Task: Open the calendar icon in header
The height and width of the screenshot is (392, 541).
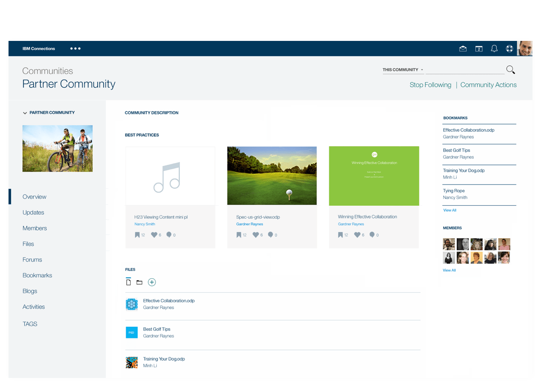Action: click(x=479, y=49)
